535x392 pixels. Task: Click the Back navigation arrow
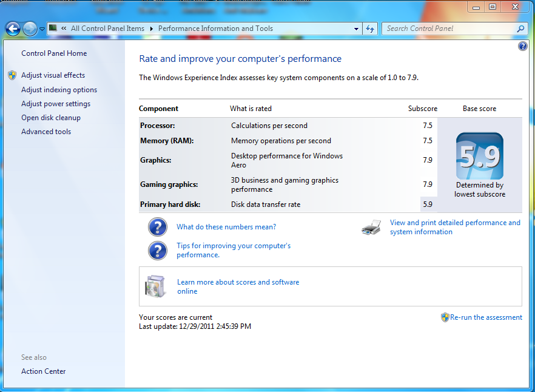[x=13, y=29]
